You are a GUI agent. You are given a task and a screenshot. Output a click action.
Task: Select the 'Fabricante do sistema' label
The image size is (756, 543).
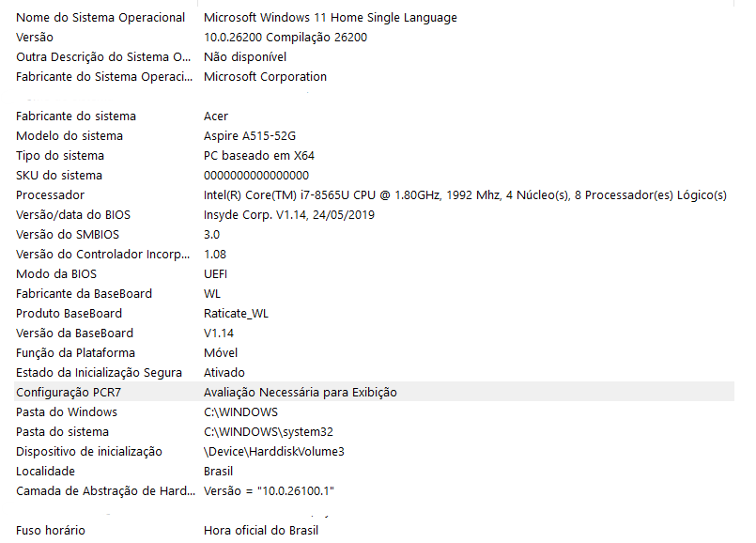tap(76, 116)
